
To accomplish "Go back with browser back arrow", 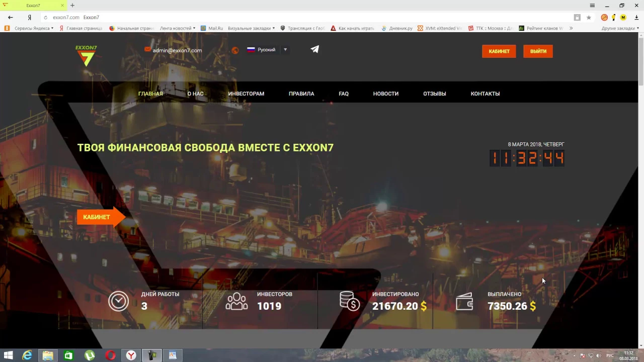I will 11,17.
